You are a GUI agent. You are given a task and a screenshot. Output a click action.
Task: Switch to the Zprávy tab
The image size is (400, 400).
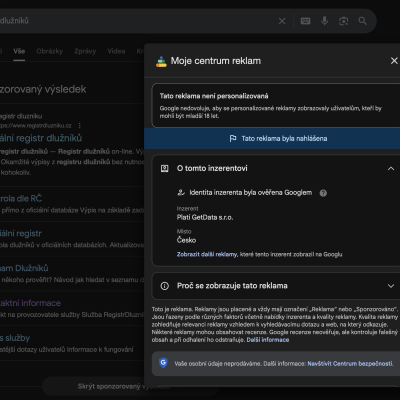click(x=85, y=51)
